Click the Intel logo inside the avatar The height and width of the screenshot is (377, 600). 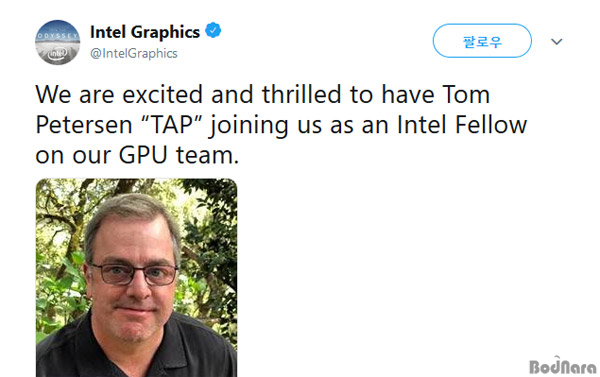(57, 54)
